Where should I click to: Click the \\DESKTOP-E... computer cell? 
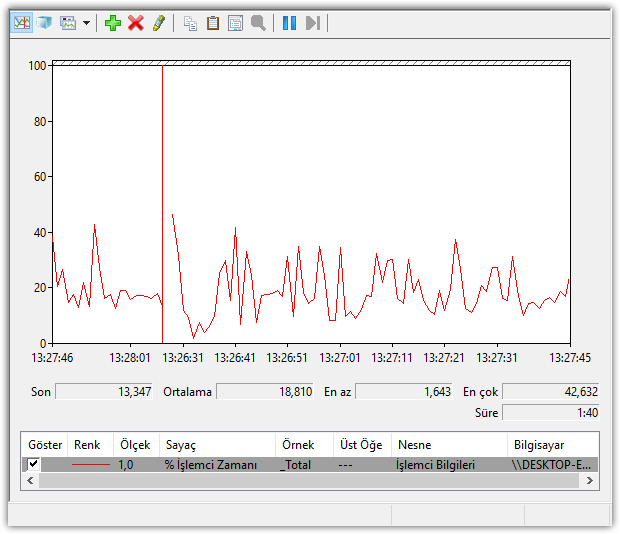pos(551,465)
